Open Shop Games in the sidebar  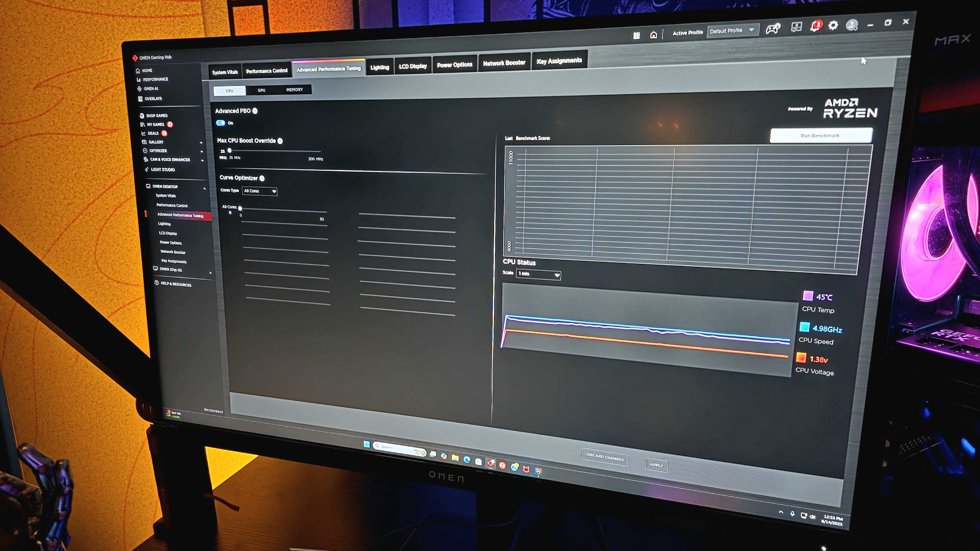156,115
